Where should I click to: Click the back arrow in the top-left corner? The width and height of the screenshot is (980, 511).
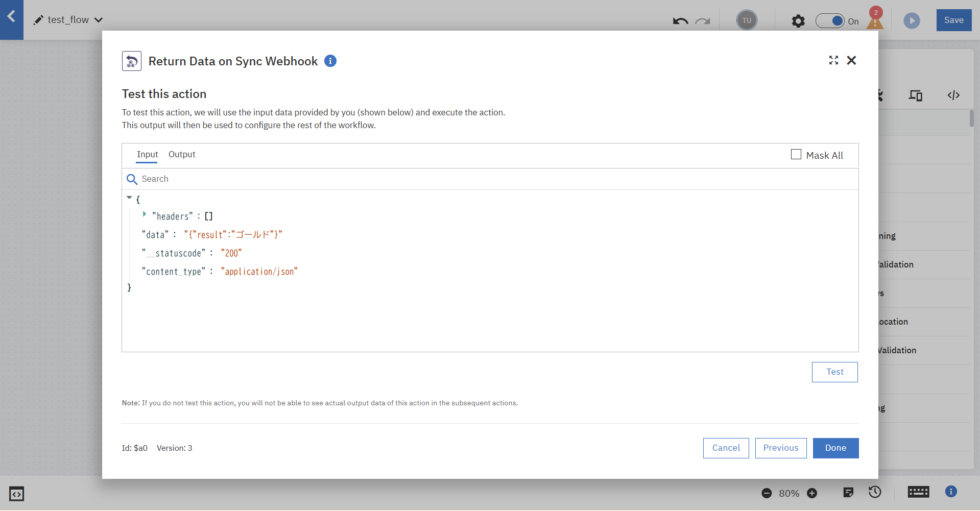[x=11, y=17]
